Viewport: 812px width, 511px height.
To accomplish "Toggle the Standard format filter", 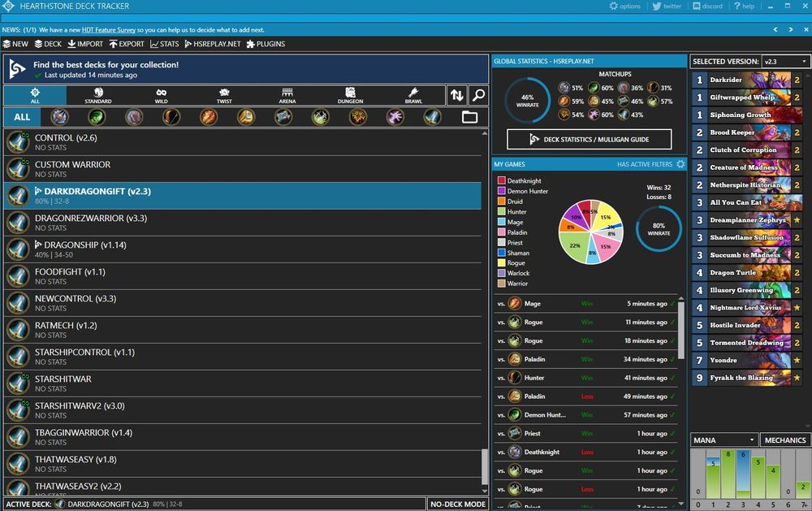I will (x=98, y=95).
